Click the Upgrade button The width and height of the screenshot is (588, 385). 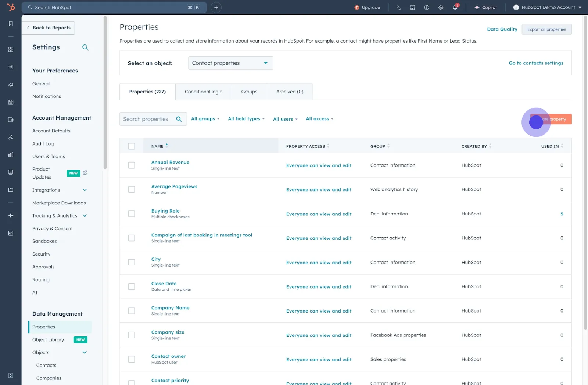click(367, 7)
